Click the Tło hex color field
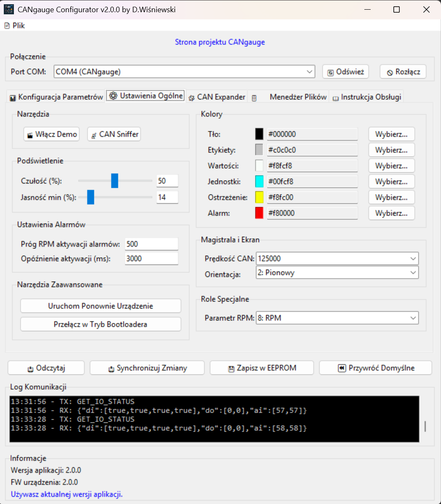Viewport: 441px width, 504px height. click(x=313, y=134)
